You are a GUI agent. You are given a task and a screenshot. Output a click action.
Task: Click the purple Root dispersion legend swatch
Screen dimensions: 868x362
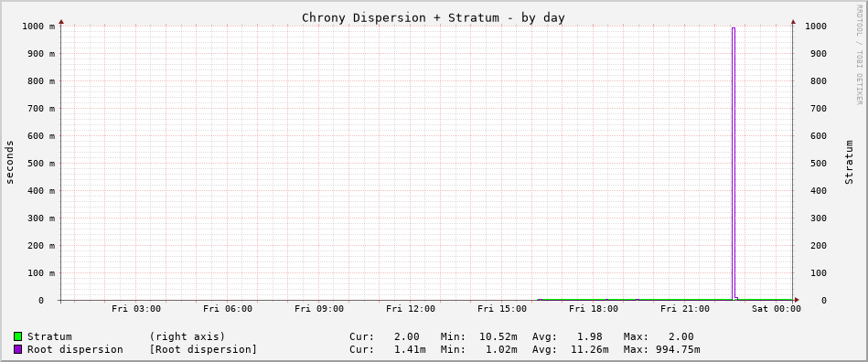coord(18,349)
